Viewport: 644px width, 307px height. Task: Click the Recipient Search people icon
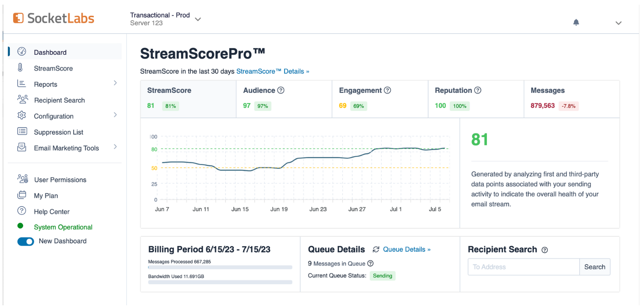click(22, 99)
